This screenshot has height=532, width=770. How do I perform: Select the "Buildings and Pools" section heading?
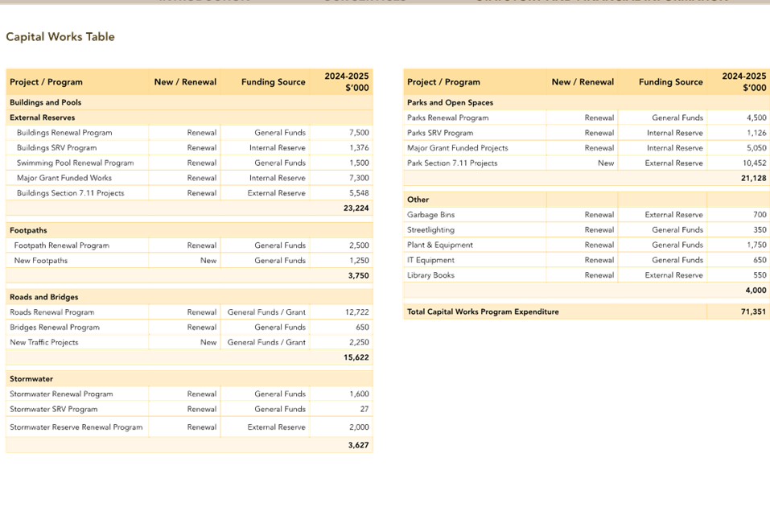tap(46, 102)
